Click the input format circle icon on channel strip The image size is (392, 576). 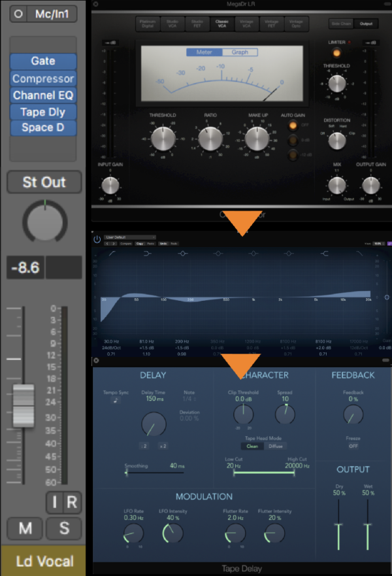18,14
